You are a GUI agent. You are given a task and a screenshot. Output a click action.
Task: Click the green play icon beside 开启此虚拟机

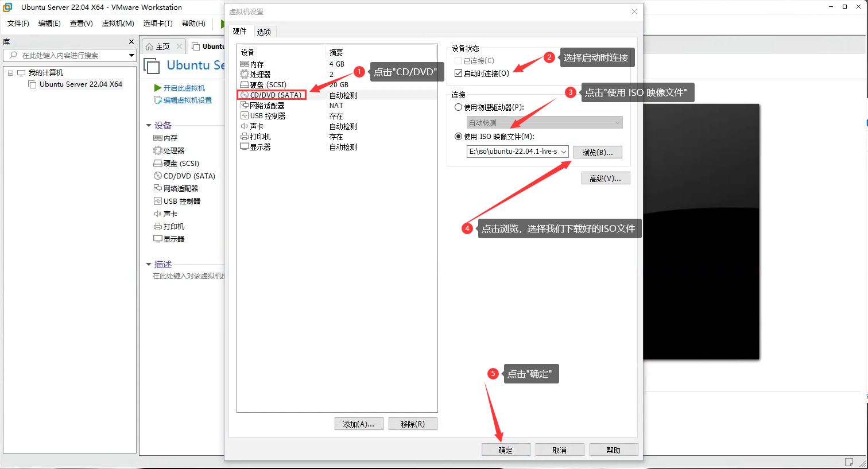[158, 88]
